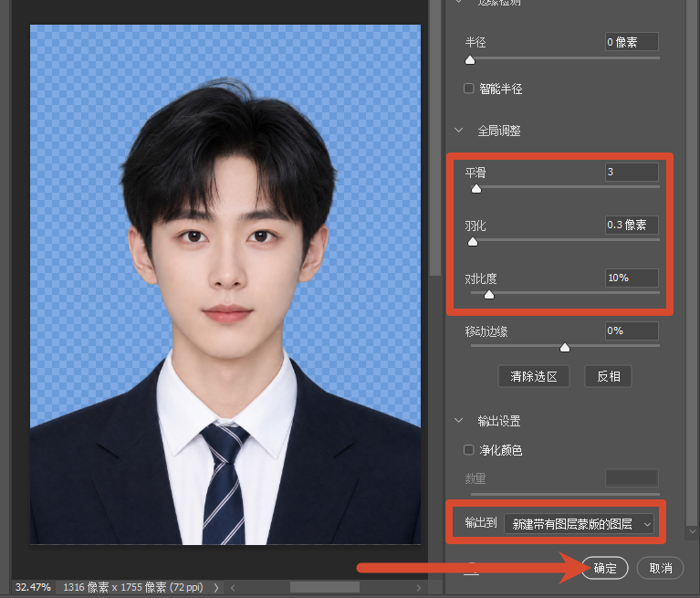Viewport: 700px width, 598px height.
Task: Click the 移动边缘 value field showing 0%
Action: 632,330
